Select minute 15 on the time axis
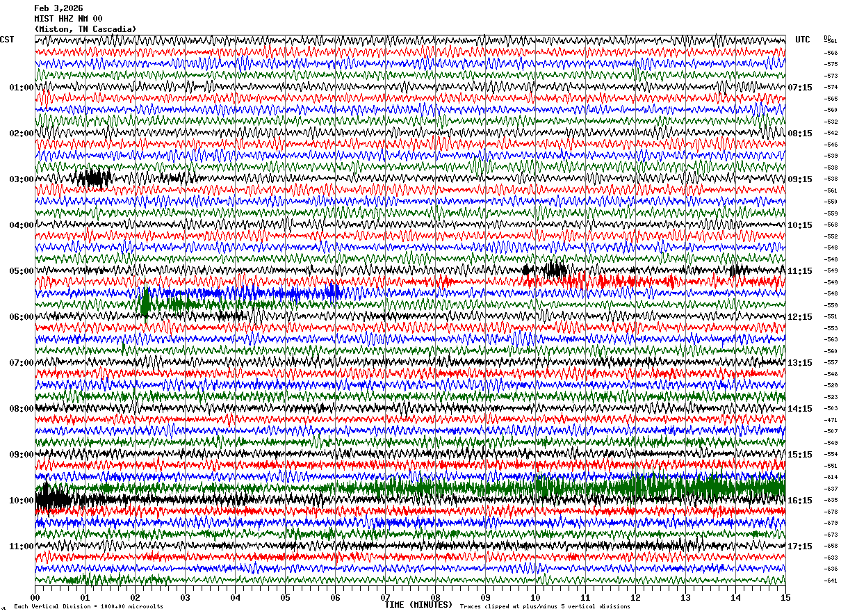 [785, 597]
